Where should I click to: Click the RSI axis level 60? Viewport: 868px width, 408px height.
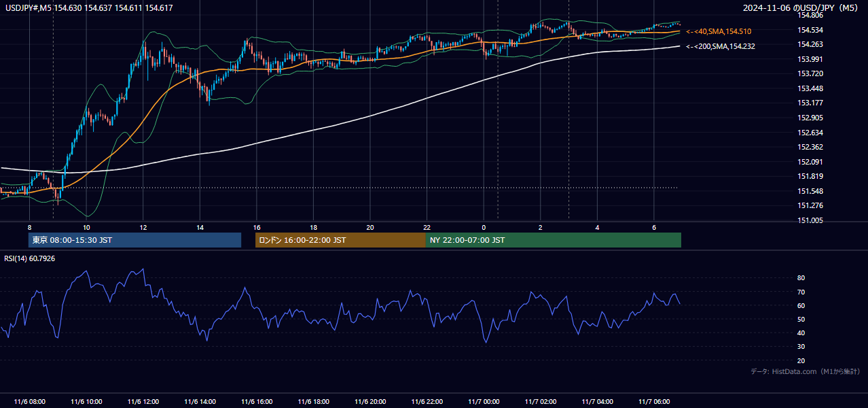(x=801, y=305)
